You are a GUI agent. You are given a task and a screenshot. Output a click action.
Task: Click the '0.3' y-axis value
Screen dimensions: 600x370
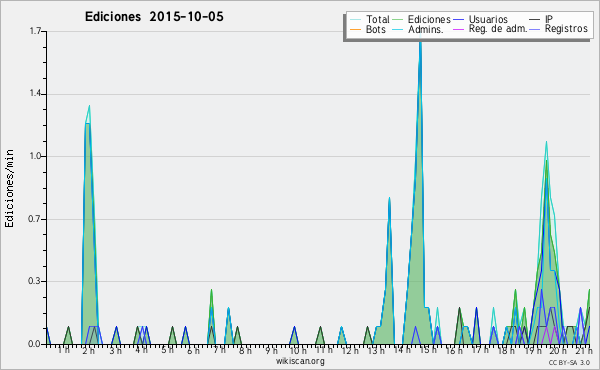pos(35,281)
